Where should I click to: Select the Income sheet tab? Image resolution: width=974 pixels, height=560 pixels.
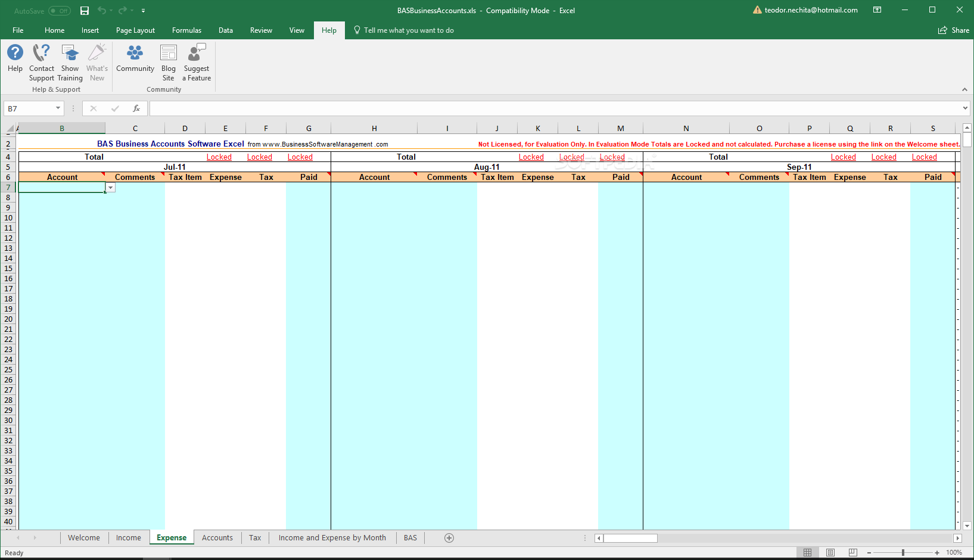pyautogui.click(x=129, y=538)
